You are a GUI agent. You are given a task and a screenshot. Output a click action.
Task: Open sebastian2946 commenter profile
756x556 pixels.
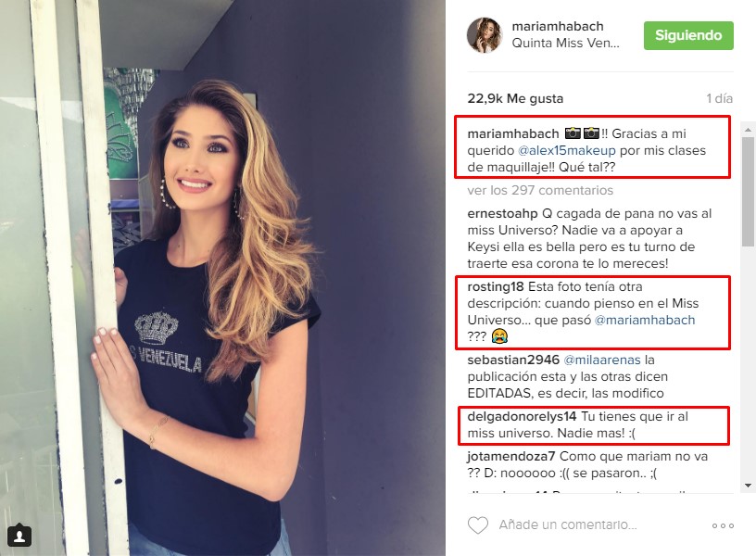pyautogui.click(x=513, y=360)
